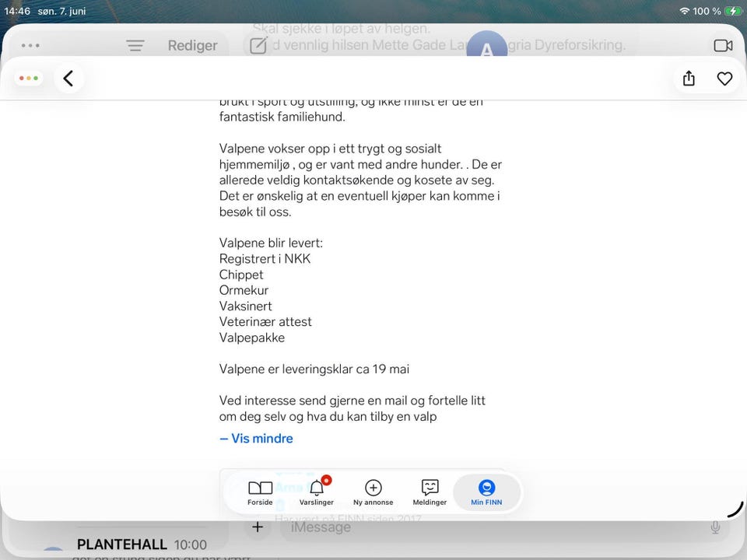Go back with the chevron arrow
The height and width of the screenshot is (560, 747).
point(68,79)
